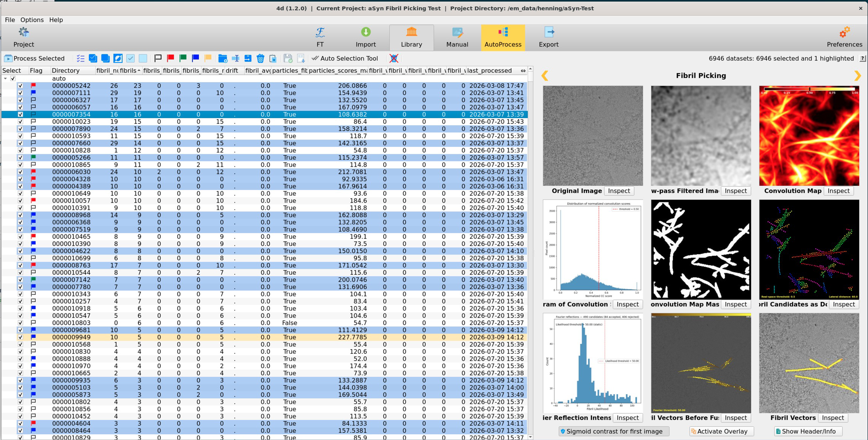Open the Original Image thumbnail
This screenshot has width=868, height=440.
tap(593, 135)
